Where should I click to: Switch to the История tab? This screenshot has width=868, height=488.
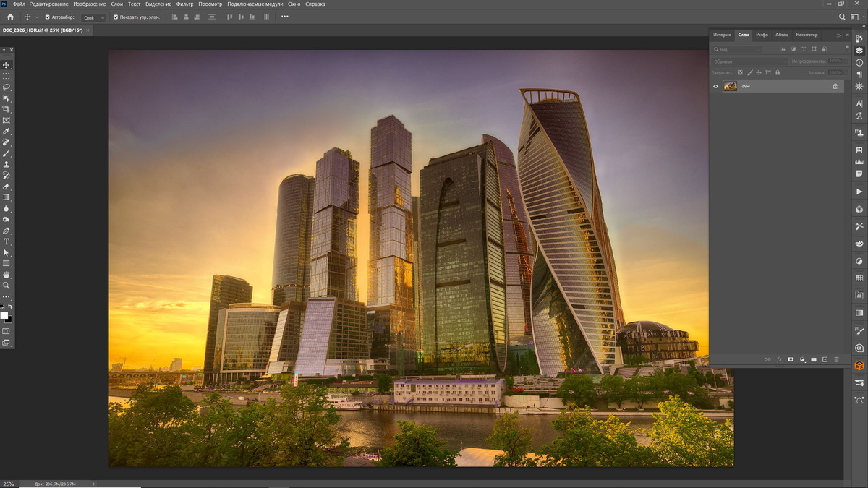pyautogui.click(x=722, y=34)
